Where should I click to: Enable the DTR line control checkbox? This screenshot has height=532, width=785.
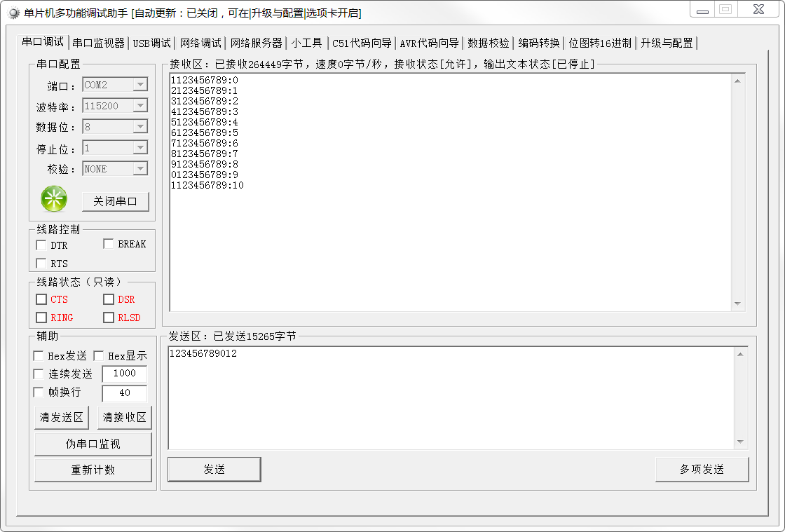[41, 245]
